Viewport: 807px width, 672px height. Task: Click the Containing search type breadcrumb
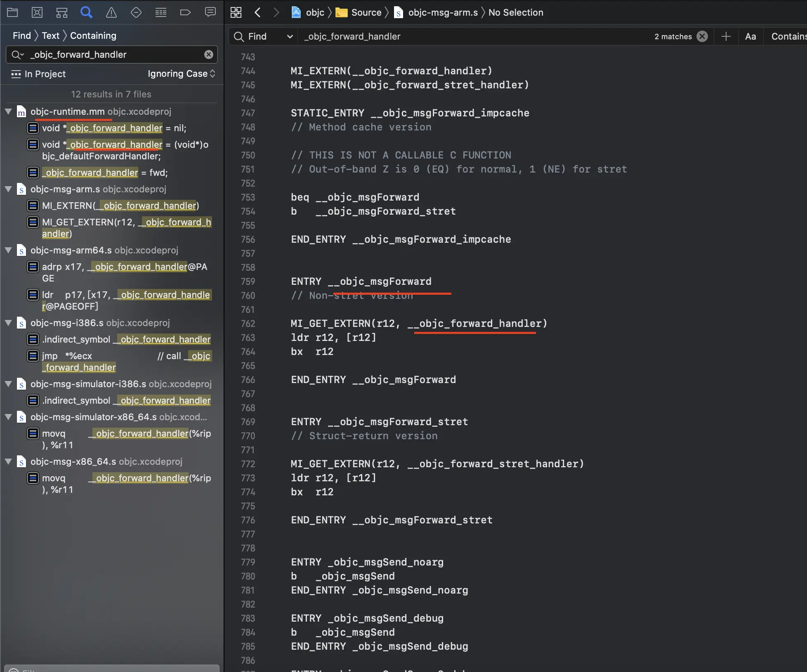pos(93,35)
